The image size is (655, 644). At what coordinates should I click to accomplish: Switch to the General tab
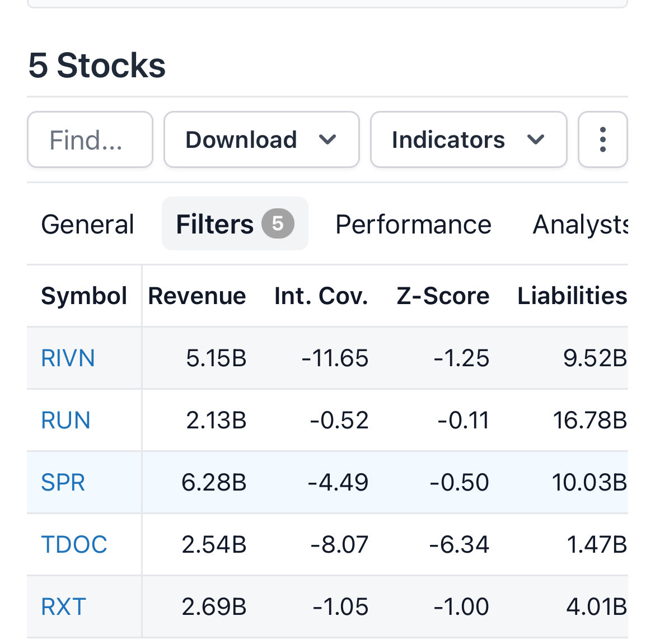87,224
